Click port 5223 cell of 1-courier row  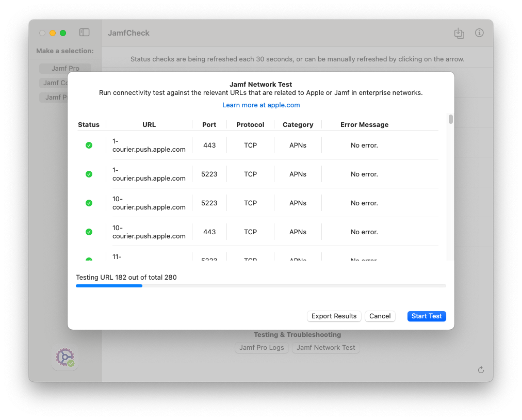(x=209, y=174)
